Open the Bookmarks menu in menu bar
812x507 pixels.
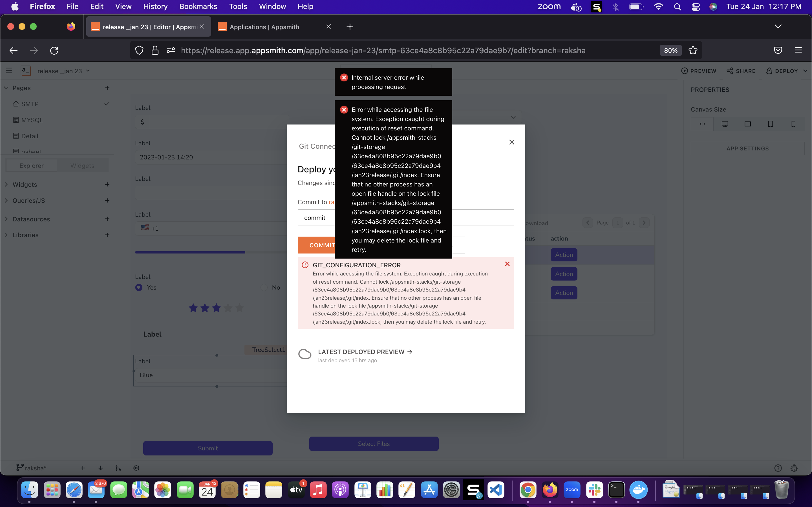coord(198,6)
